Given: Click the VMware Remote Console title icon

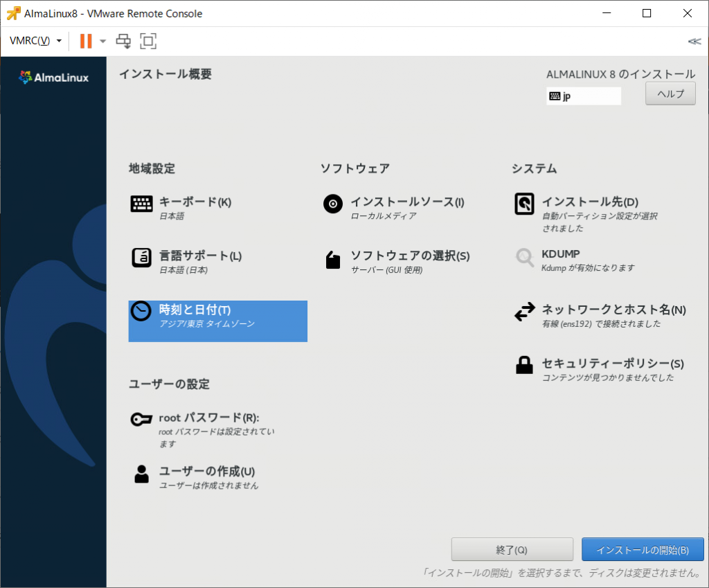Looking at the screenshot, I should click(x=13, y=14).
